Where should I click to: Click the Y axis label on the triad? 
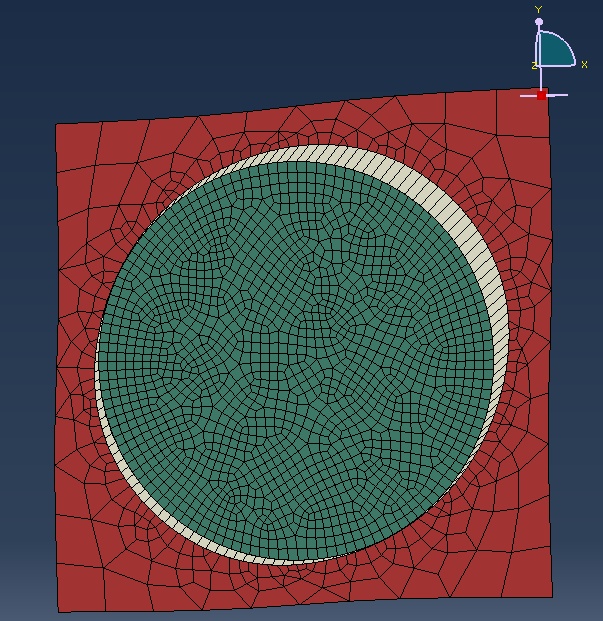pyautogui.click(x=538, y=9)
